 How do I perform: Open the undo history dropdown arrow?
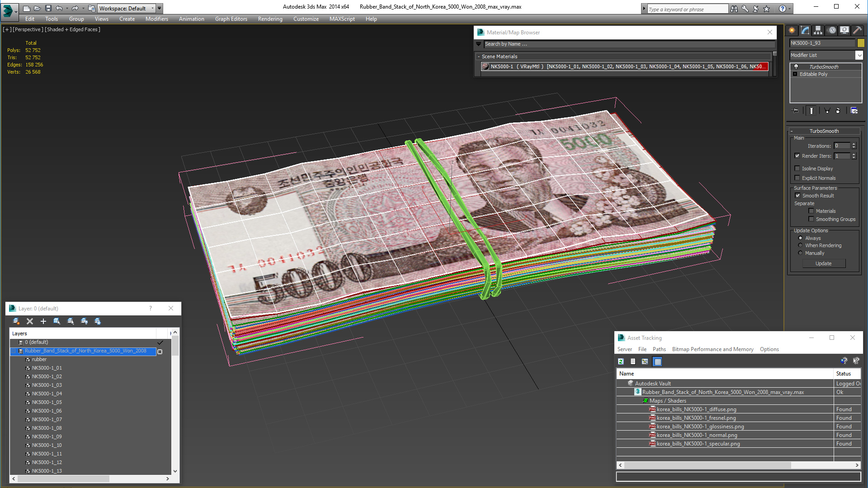pyautogui.click(x=67, y=8)
